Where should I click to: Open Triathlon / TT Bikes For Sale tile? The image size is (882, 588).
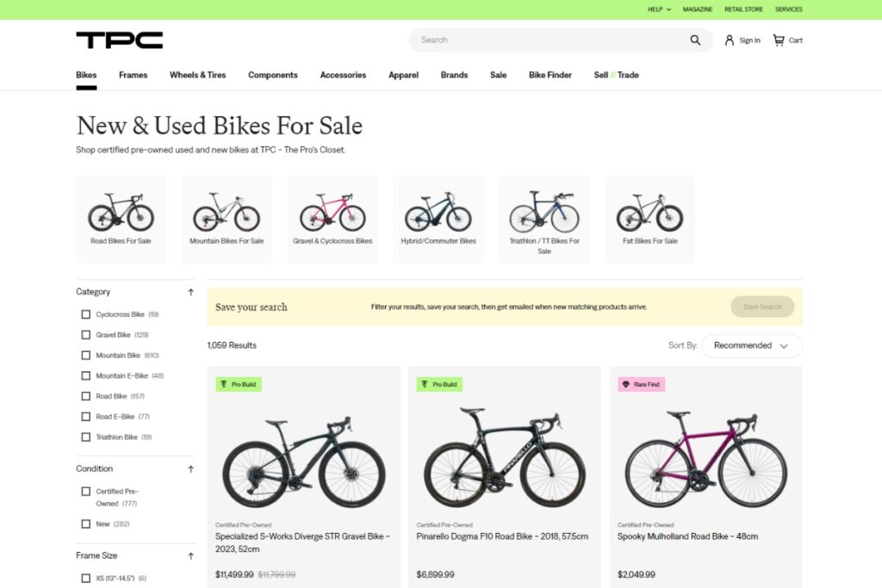click(544, 220)
